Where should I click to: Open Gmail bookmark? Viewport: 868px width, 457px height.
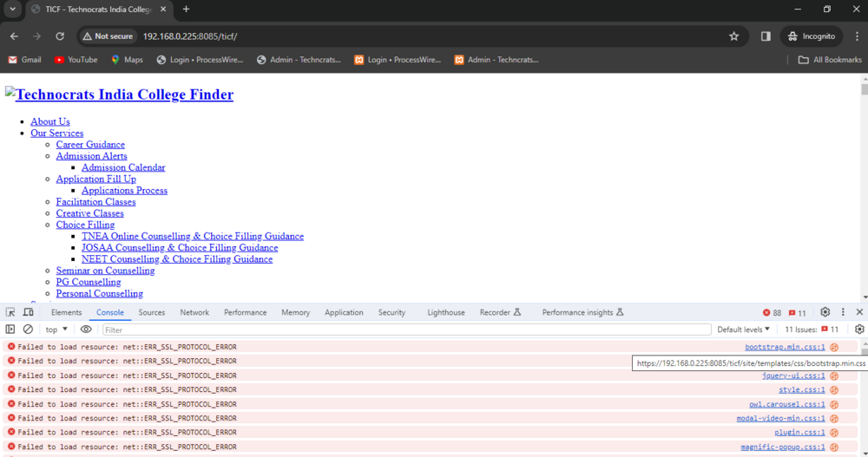point(24,60)
